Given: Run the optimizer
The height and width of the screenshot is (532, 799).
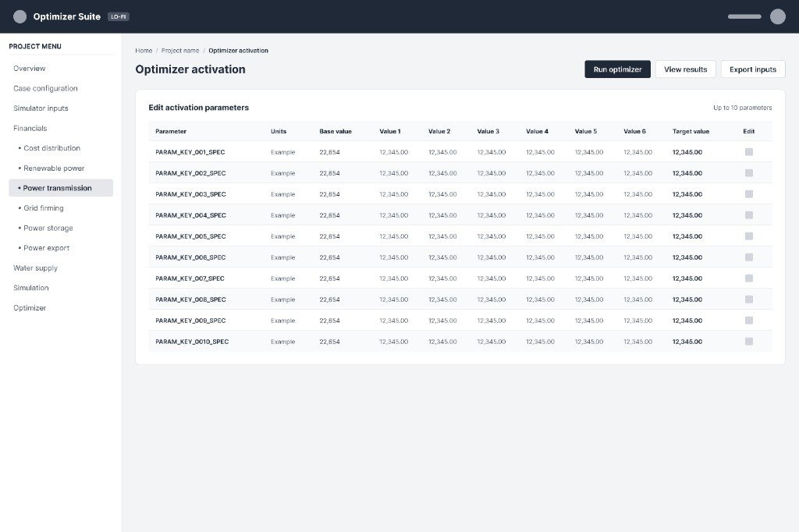Looking at the screenshot, I should [618, 69].
